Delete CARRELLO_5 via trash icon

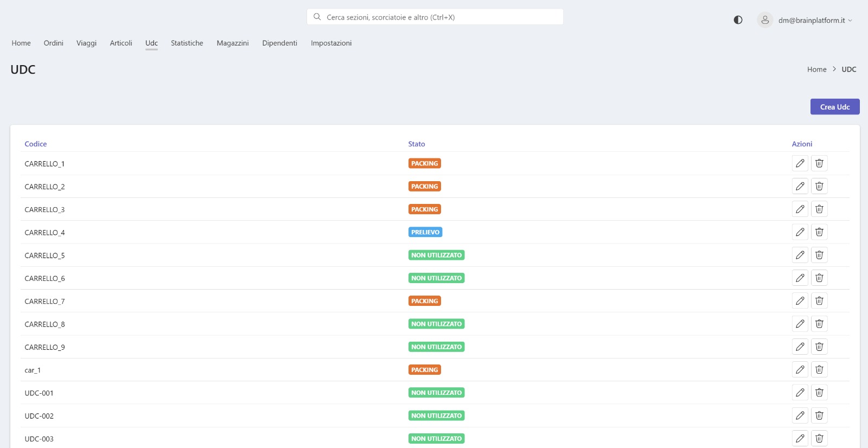819,255
